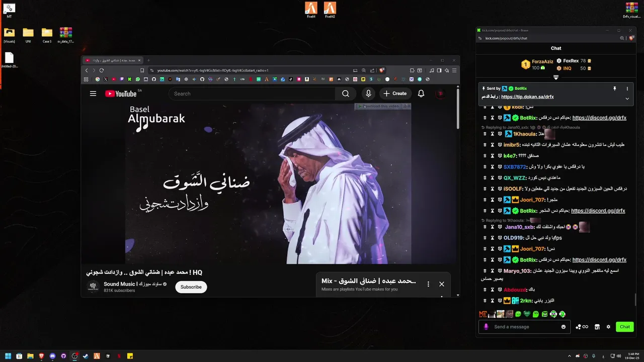Screen dimensions: 644x362
Task: Open the Create menu on YouTube
Action: tap(395, 94)
